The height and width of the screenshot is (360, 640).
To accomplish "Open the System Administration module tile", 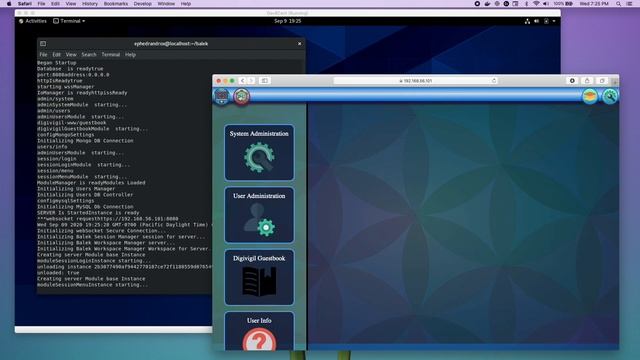I will 259,153.
